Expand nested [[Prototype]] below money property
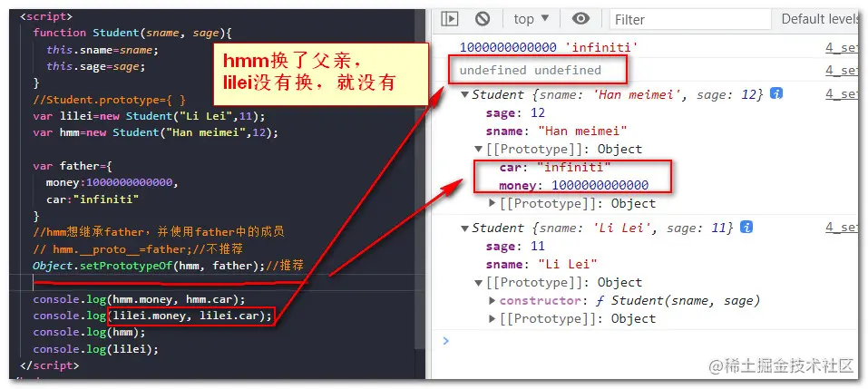868x389 pixels. tap(493, 204)
